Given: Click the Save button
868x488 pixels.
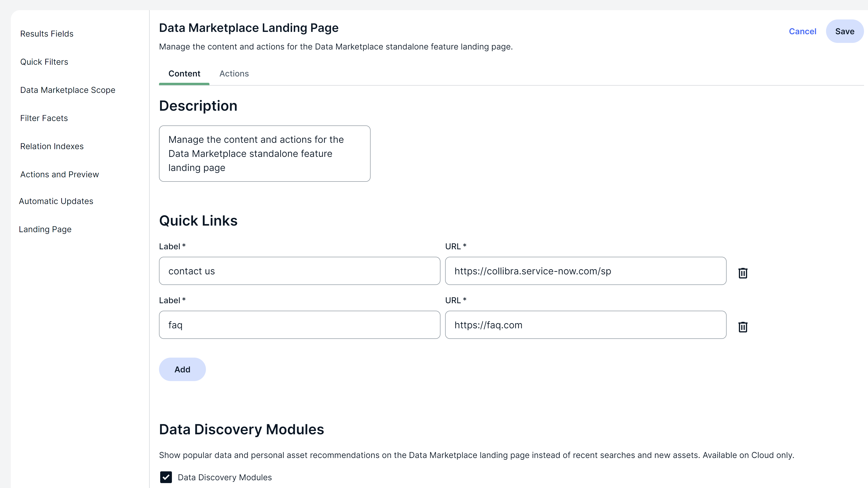Looking at the screenshot, I should 844,31.
